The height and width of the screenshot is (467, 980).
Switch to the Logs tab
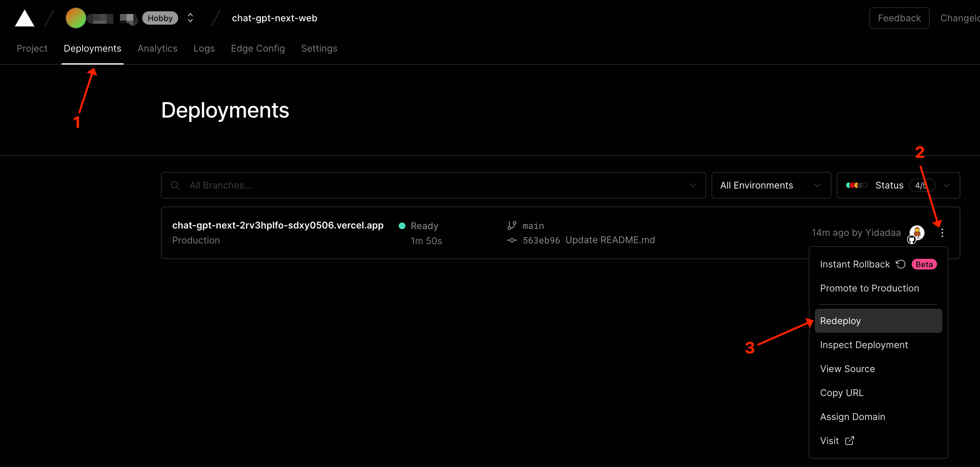pos(204,48)
